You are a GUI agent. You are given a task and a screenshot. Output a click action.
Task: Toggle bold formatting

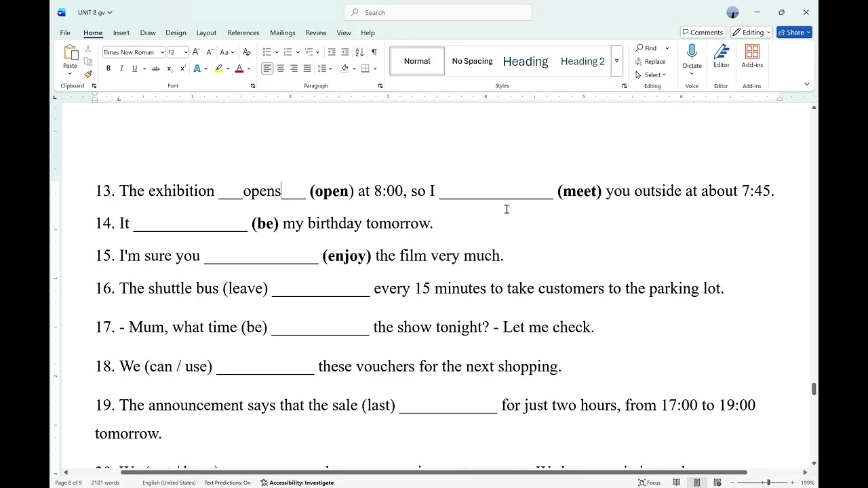pyautogui.click(x=108, y=68)
